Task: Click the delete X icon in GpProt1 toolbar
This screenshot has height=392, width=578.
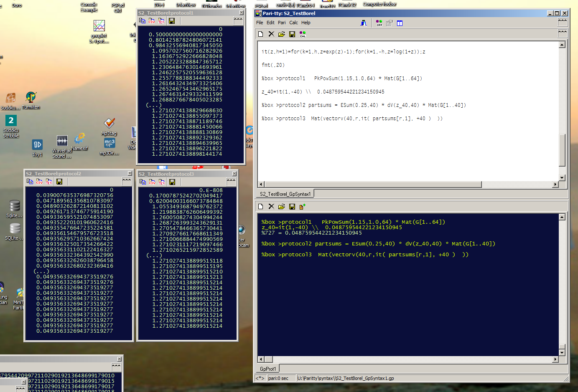Action: (x=271, y=206)
